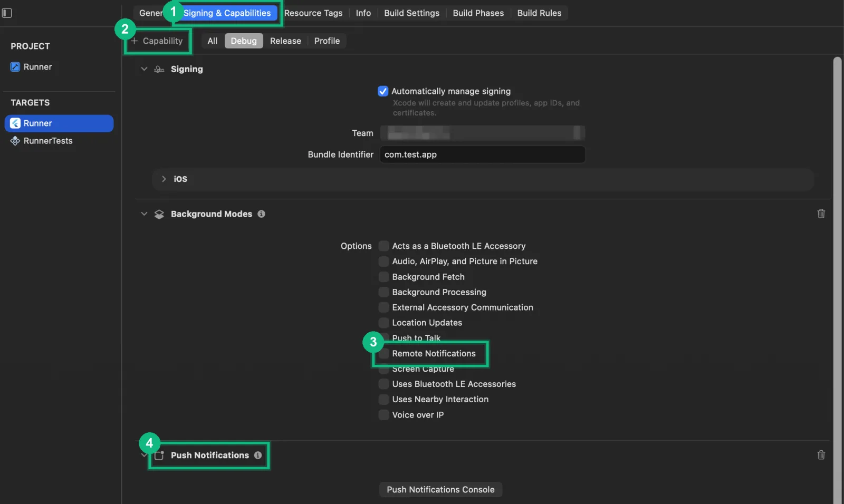
Task: Check Uses Bluetooth LE Accessories option
Action: pos(384,384)
